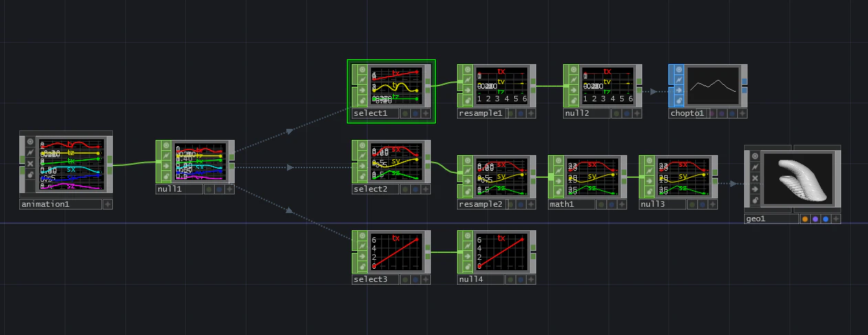Toggle the X cooking flag on geo1

click(x=754, y=179)
